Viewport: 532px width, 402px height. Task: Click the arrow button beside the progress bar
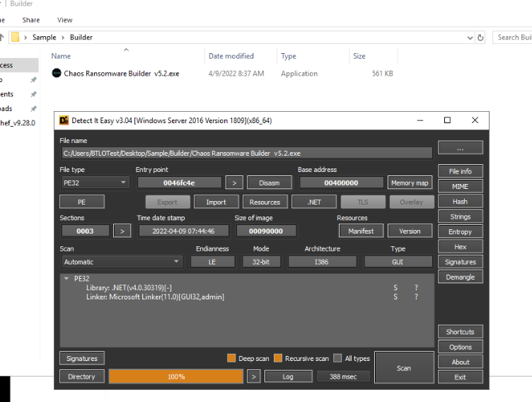point(253,377)
